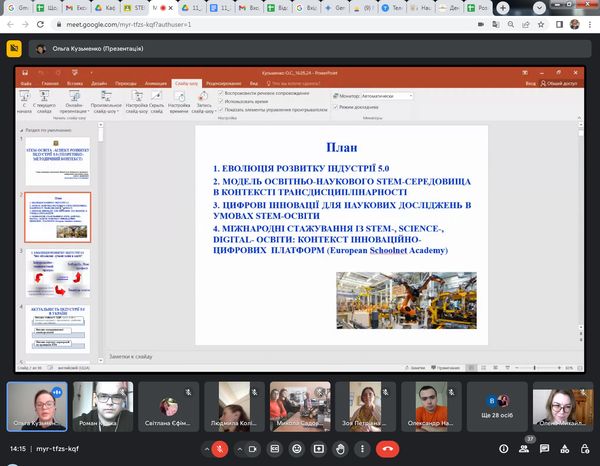
Task: Open the emoji reactions button
Action: 297,448
